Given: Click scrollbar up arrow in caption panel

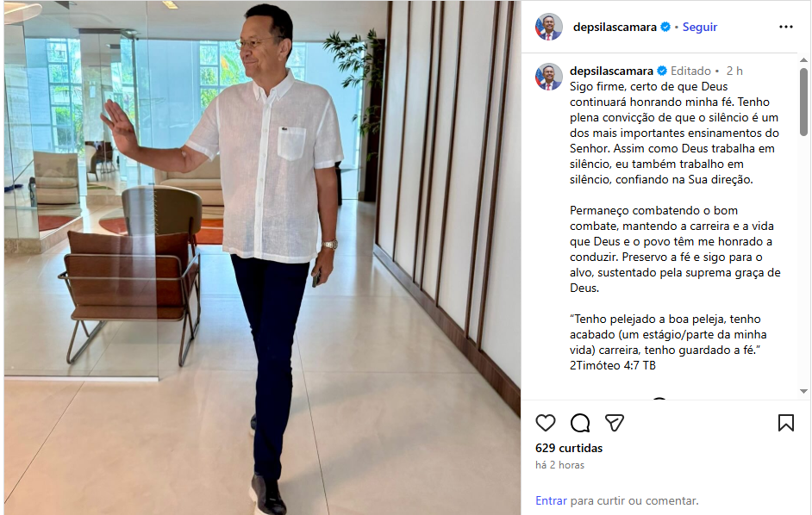Looking at the screenshot, I should 803,60.
